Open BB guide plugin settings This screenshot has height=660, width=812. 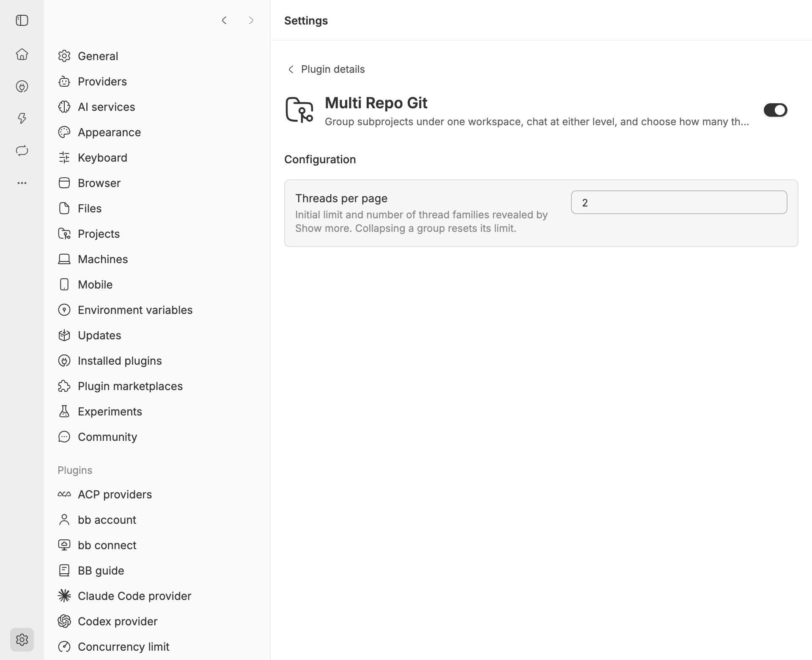(x=157, y=570)
